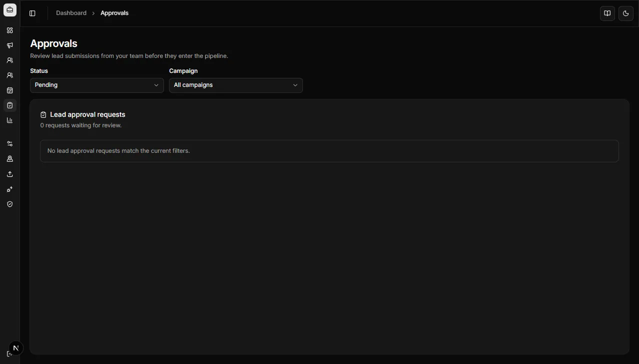The height and width of the screenshot is (364, 639).
Task: Click the upload/export icon in sidebar
Action: pyautogui.click(x=9, y=174)
